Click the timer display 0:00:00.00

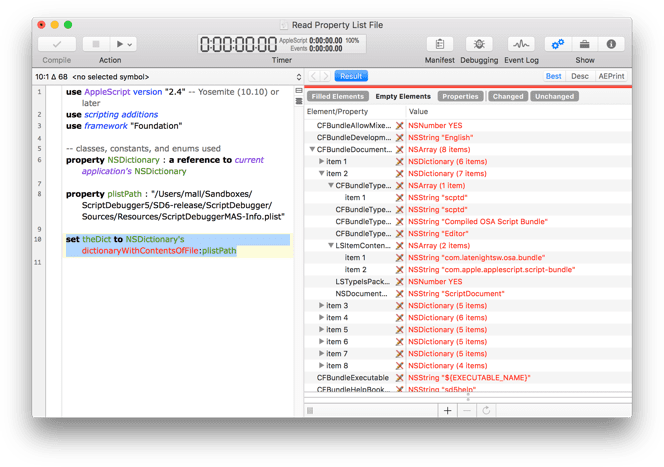point(238,44)
